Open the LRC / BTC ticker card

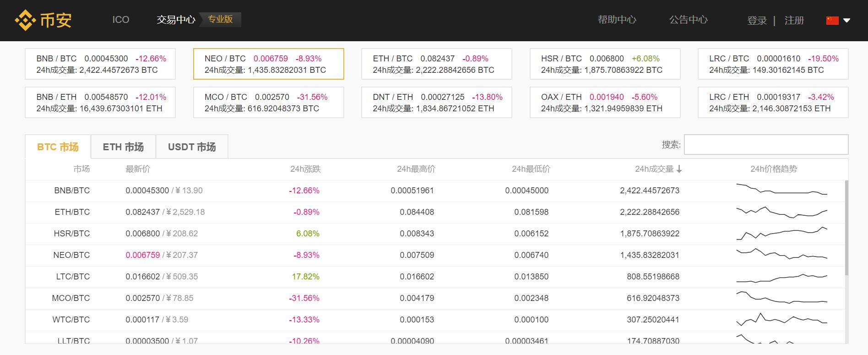point(773,64)
